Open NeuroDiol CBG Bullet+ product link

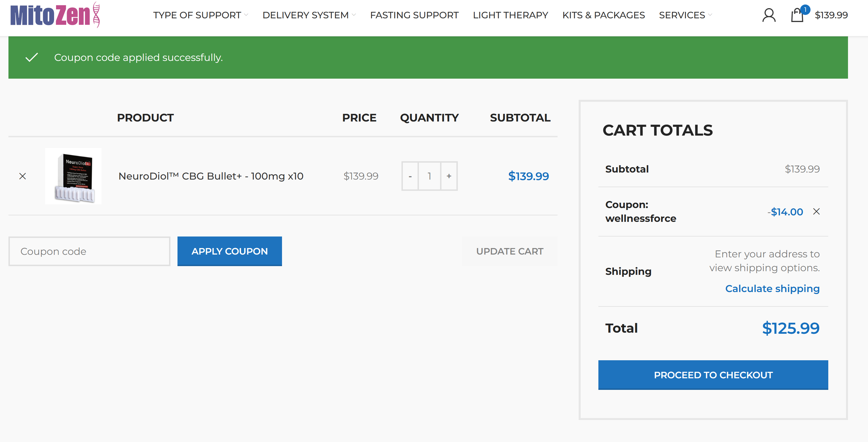pos(211,176)
